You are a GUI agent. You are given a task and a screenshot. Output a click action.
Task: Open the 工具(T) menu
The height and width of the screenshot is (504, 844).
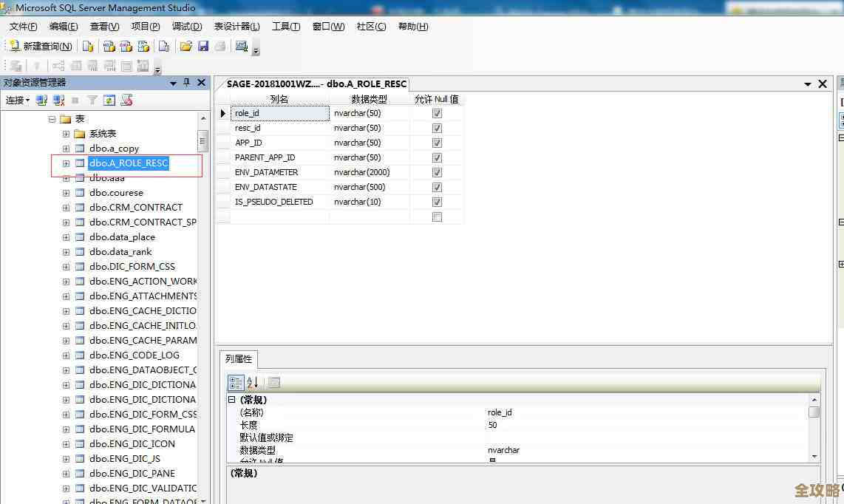(x=285, y=27)
